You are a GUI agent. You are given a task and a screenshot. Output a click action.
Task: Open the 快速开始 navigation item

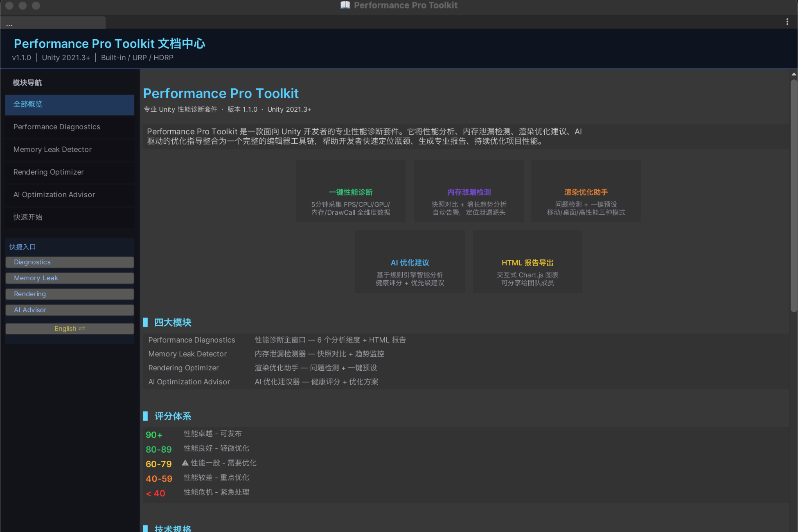70,217
